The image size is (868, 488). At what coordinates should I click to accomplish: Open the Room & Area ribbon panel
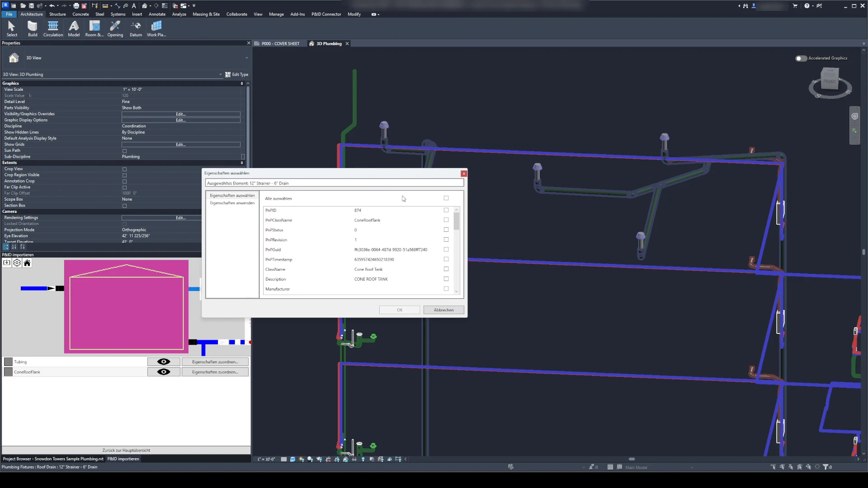tap(94, 29)
